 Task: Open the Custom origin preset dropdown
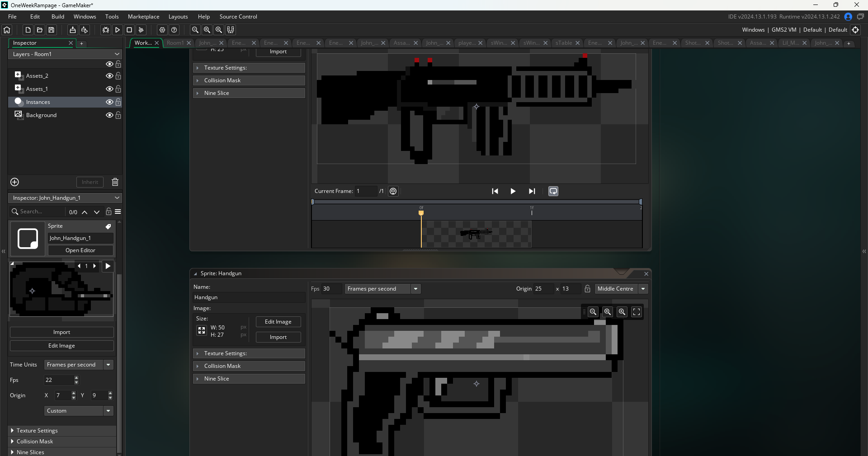79,411
